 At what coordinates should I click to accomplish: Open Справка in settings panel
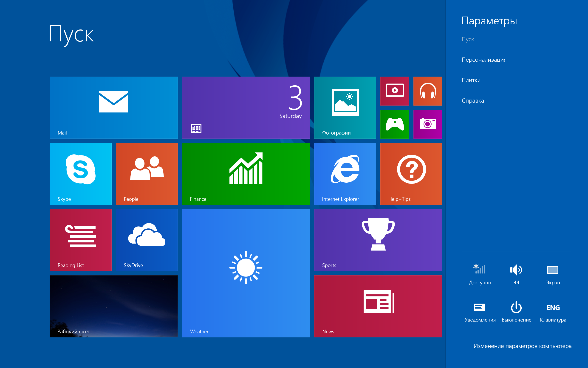pos(473,101)
